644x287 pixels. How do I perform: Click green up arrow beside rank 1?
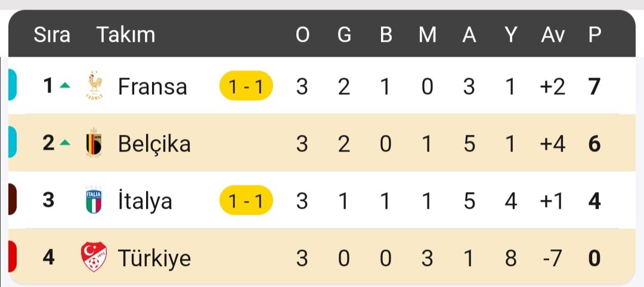tap(65, 86)
